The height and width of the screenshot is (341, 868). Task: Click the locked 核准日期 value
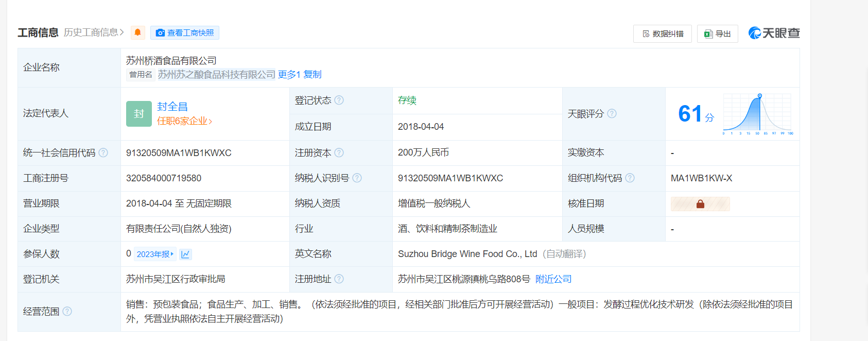(x=700, y=204)
